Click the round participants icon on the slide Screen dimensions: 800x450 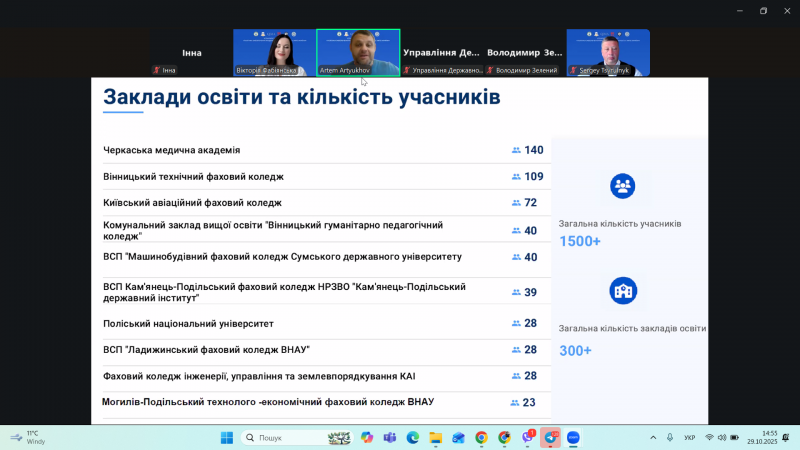pos(622,186)
